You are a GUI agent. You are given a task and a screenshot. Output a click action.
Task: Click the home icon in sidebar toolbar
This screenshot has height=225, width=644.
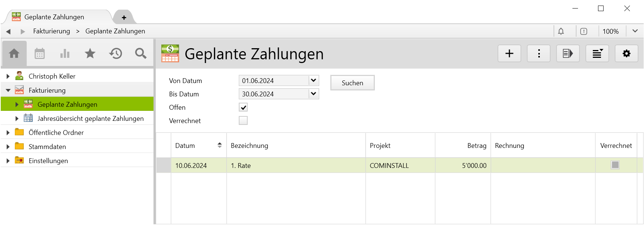click(14, 54)
